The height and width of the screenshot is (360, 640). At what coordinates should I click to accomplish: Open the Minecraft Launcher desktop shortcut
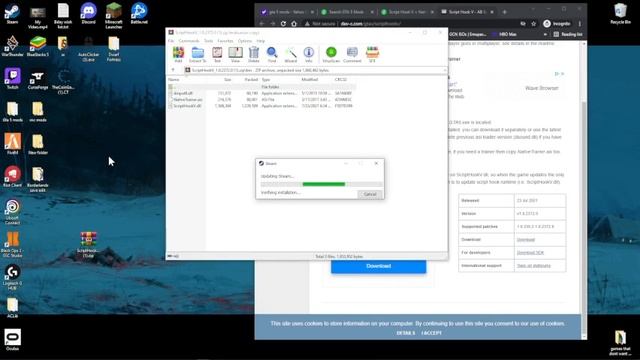point(114,16)
